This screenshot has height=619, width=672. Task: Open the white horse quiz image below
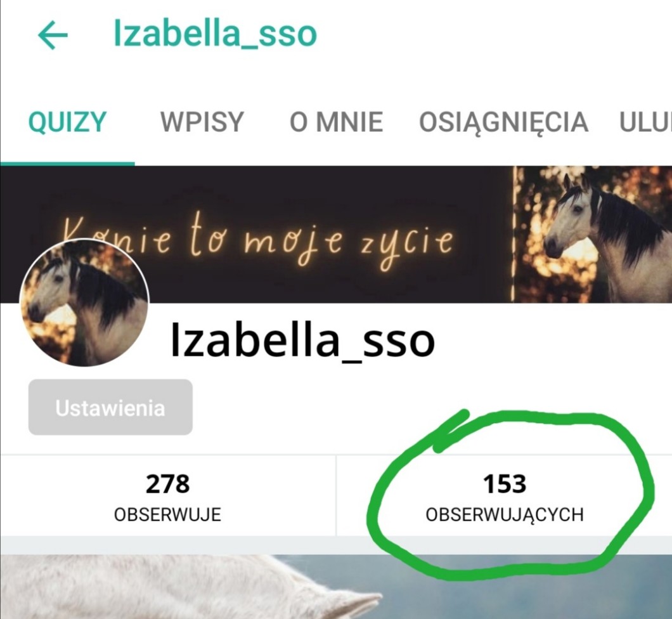click(x=336, y=587)
